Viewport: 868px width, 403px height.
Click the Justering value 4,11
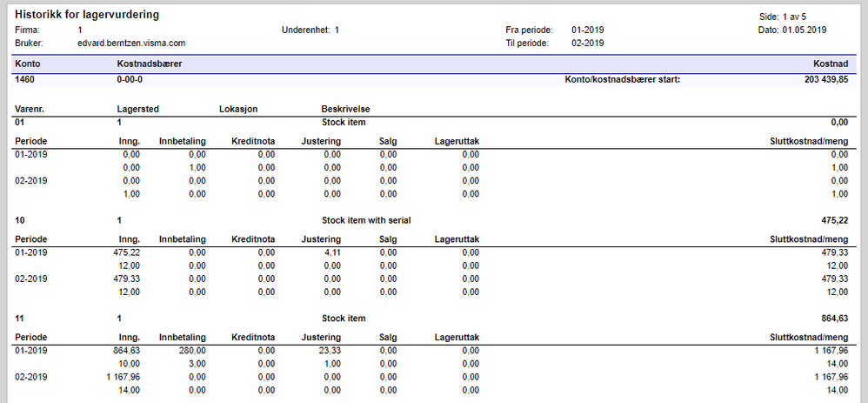point(333,252)
